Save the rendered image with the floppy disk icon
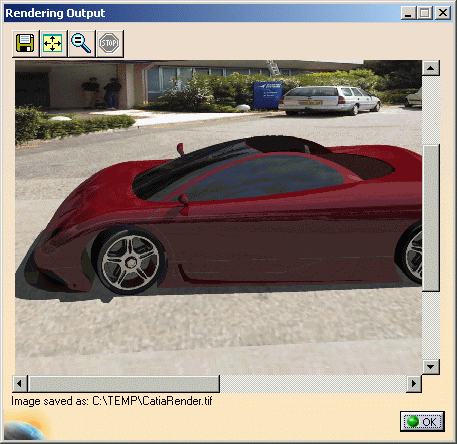The image size is (457, 444). [25, 43]
